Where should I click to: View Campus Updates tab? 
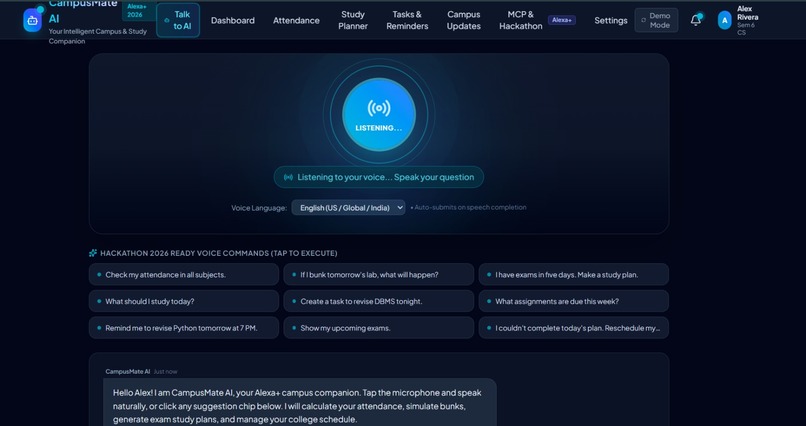click(x=464, y=20)
